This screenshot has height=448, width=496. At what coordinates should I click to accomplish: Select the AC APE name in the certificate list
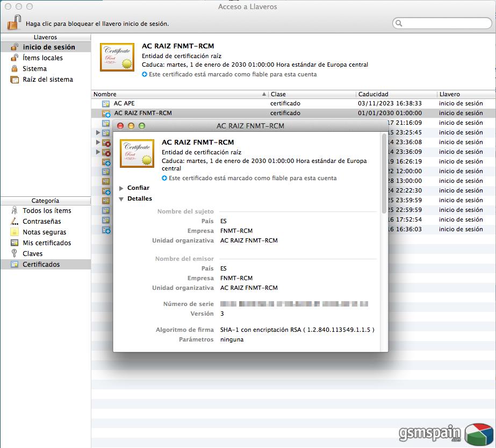coord(124,104)
